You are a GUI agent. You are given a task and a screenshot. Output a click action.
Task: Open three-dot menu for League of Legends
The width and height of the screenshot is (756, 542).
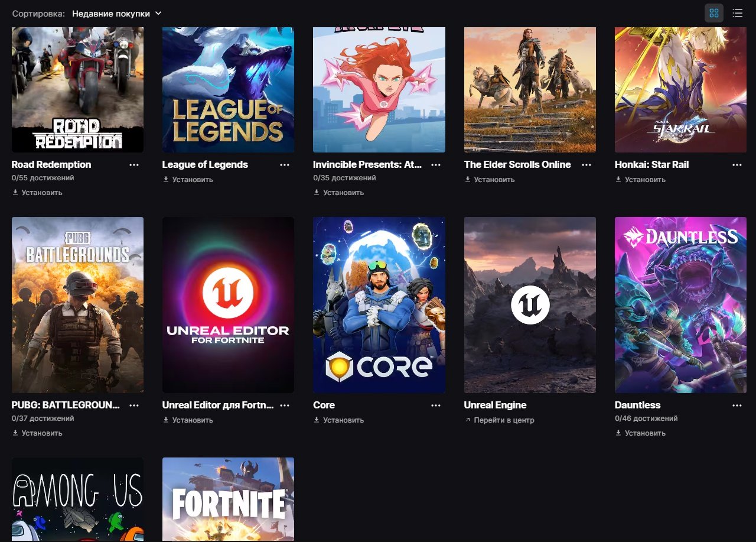pyautogui.click(x=285, y=165)
